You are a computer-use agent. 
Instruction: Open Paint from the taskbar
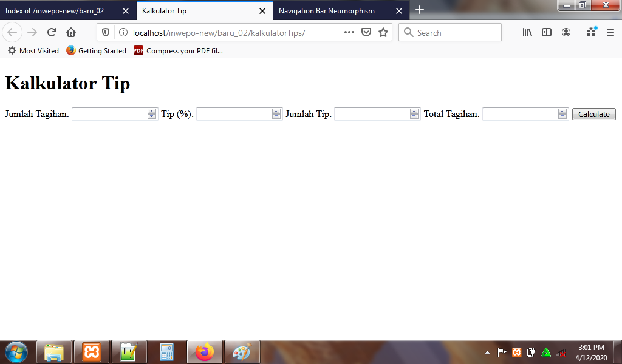coord(242,352)
